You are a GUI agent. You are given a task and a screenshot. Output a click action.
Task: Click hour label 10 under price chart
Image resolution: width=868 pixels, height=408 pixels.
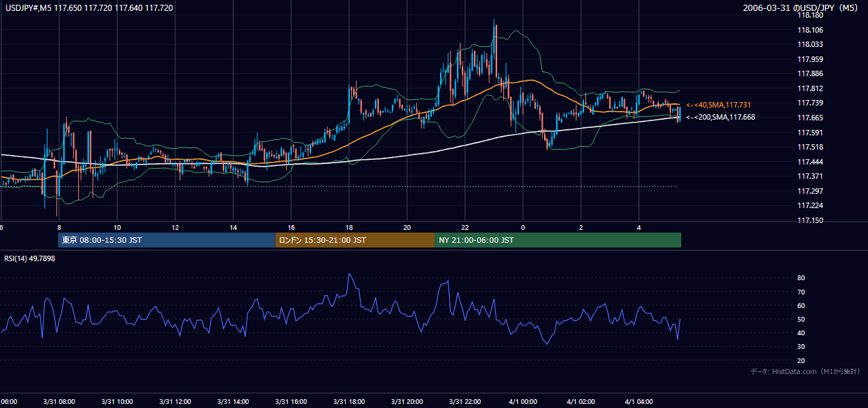(x=117, y=227)
